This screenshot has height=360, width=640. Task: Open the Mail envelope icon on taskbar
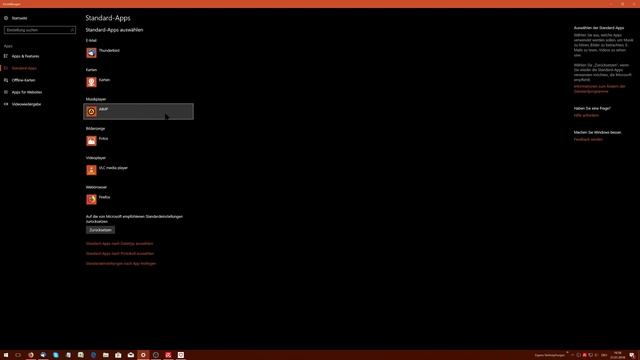tap(131, 355)
